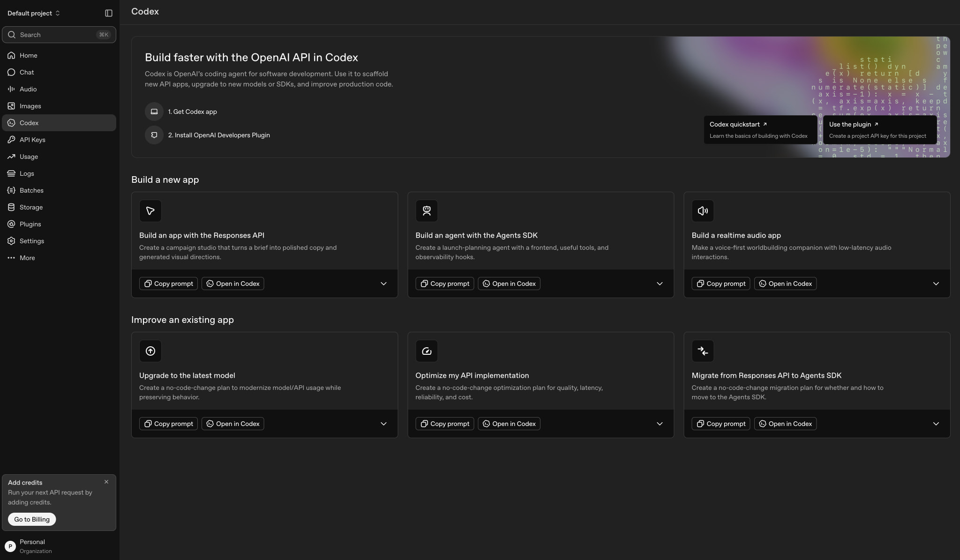Image resolution: width=960 pixels, height=560 pixels.
Task: Collapse the sidebar with the panel icon
Action: 109,13
